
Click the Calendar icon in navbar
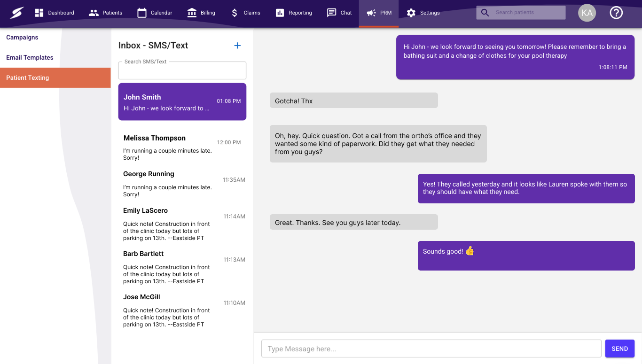pyautogui.click(x=142, y=13)
